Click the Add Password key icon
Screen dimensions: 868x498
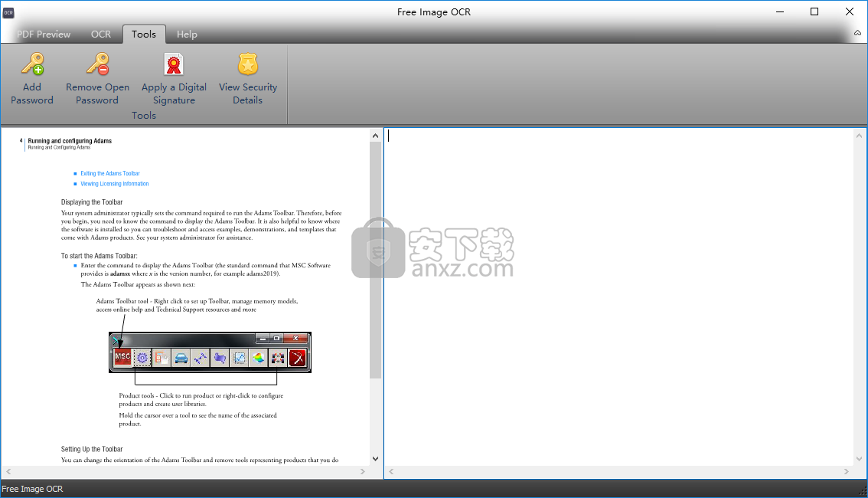[32, 64]
